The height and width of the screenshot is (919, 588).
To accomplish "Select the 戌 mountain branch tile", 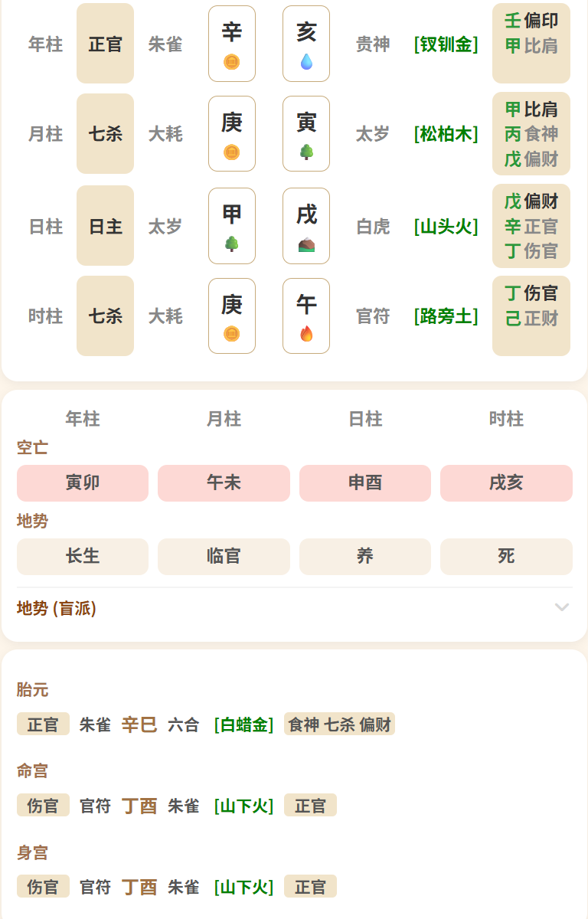I will (x=306, y=225).
